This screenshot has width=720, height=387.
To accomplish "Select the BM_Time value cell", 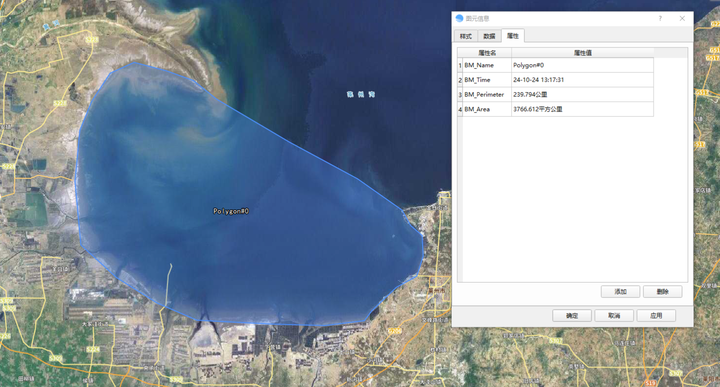I will (x=582, y=80).
